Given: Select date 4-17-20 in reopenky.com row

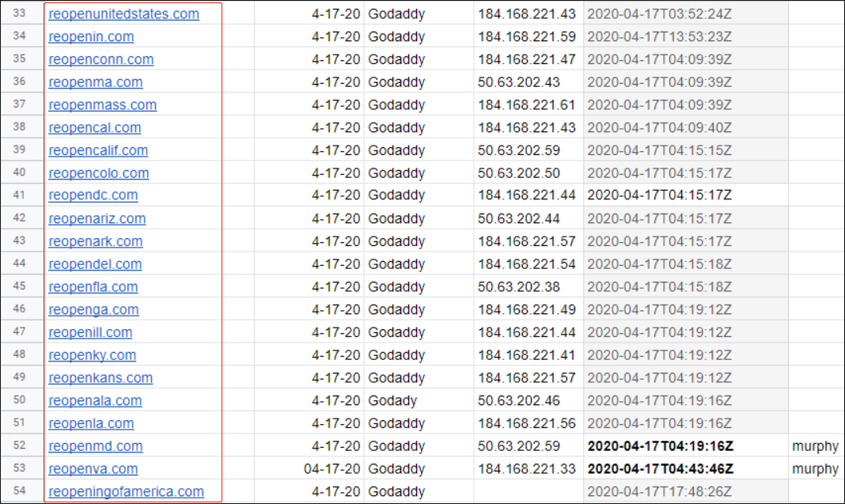Looking at the screenshot, I should point(309,355).
